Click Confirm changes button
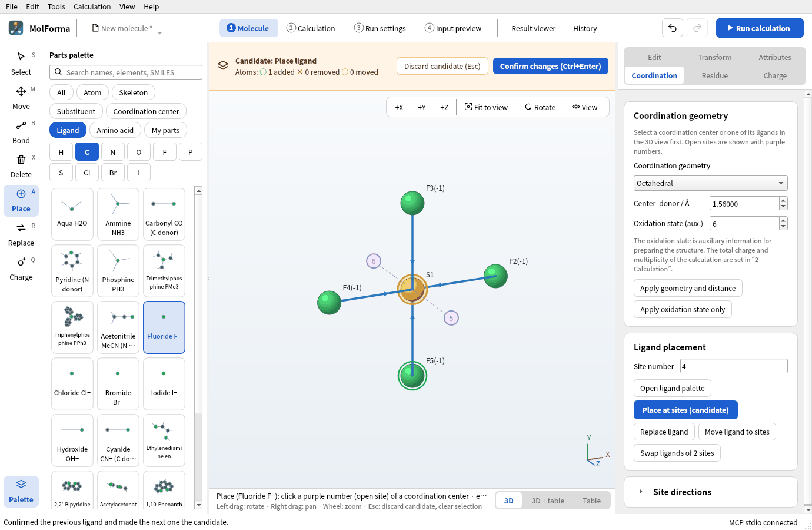 (x=551, y=66)
